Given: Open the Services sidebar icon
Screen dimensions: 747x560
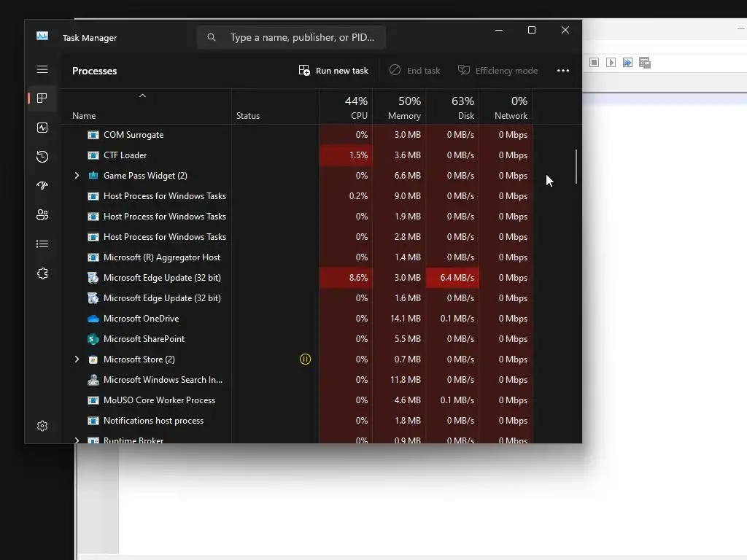Looking at the screenshot, I should tap(42, 273).
